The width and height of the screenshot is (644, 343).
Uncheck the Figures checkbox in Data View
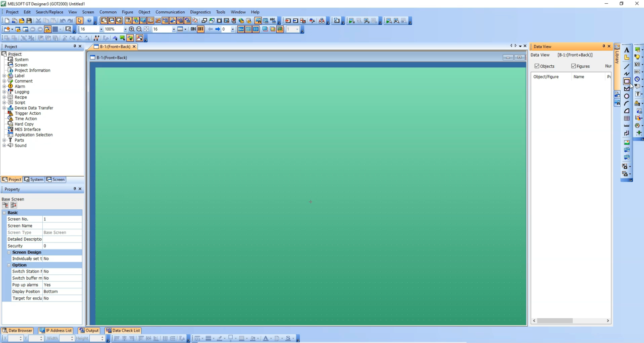click(573, 66)
